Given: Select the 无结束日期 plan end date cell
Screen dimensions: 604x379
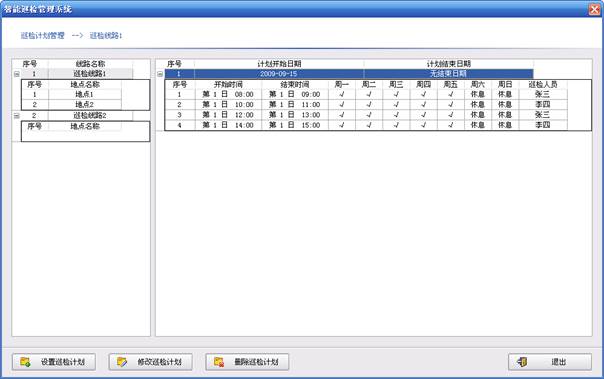Looking at the screenshot, I should 448,74.
